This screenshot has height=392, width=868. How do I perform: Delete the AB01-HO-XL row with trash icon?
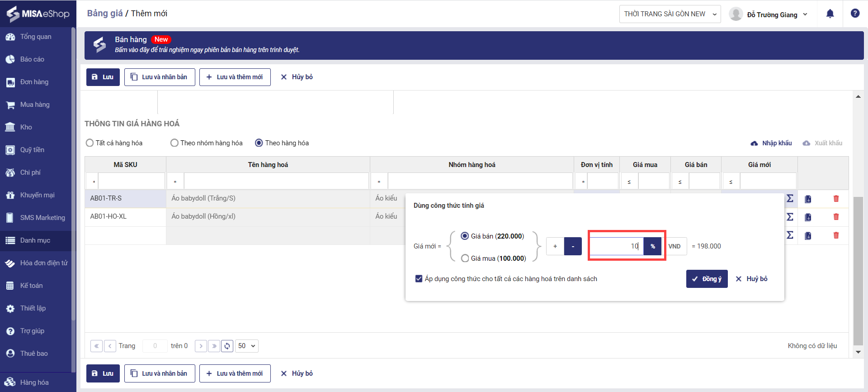click(836, 217)
